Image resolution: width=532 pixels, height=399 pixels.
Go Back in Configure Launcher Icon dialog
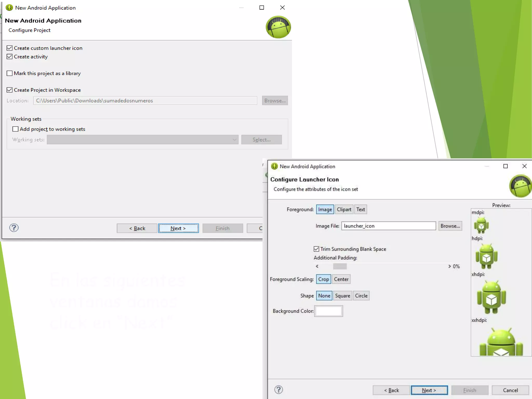coord(391,390)
